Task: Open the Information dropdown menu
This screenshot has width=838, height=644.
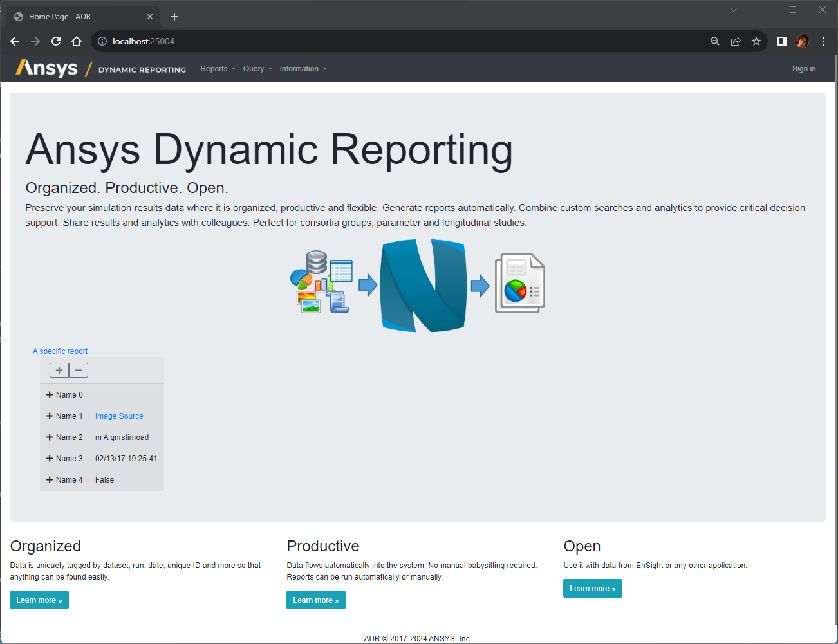Action: coord(303,69)
